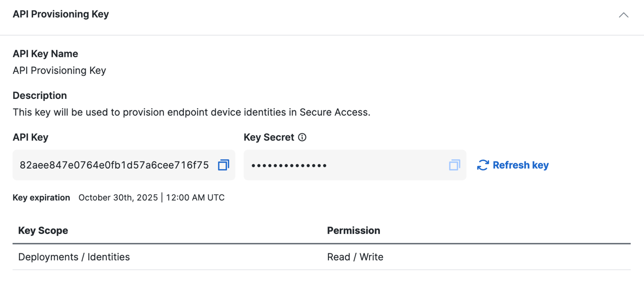Collapse the API Provisioning Key panel
This screenshot has width=644, height=282.
(x=623, y=15)
